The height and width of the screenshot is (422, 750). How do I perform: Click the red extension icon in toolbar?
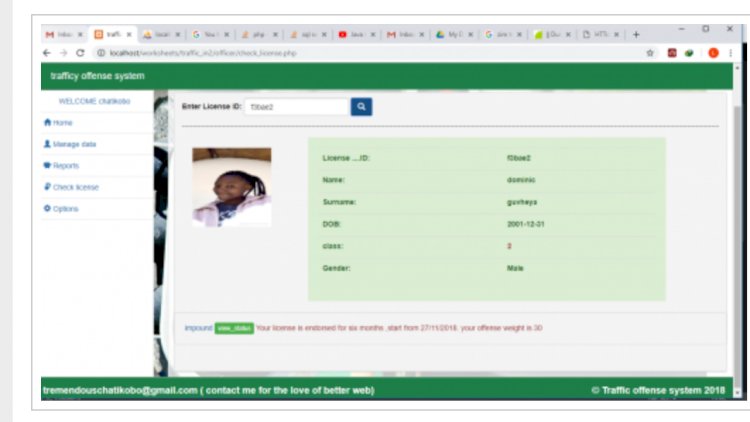click(672, 53)
